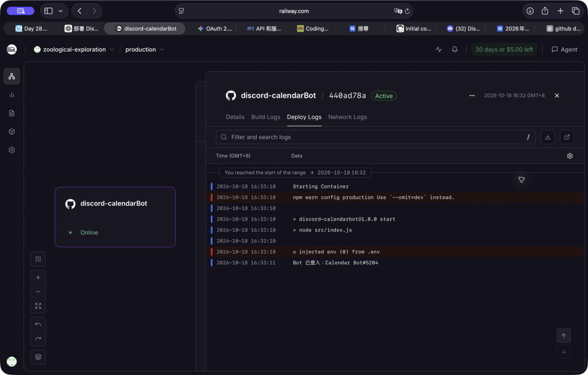Toggle the Safari sidebar

(48, 11)
